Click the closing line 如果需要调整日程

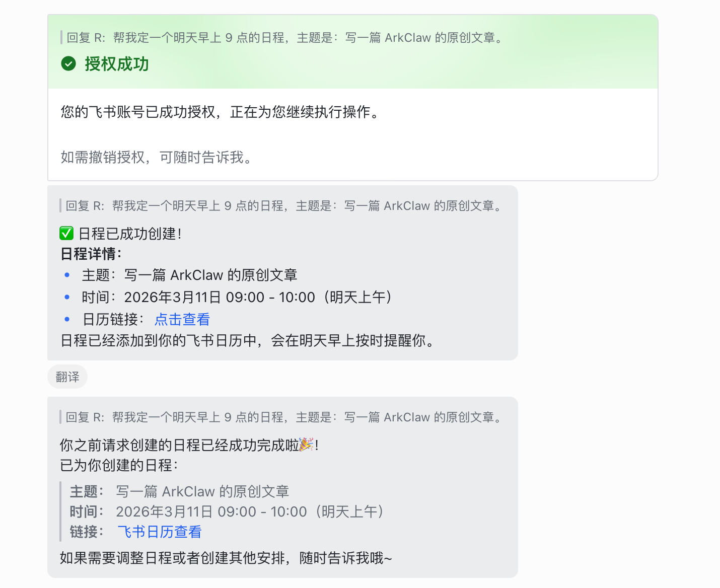coord(226,558)
